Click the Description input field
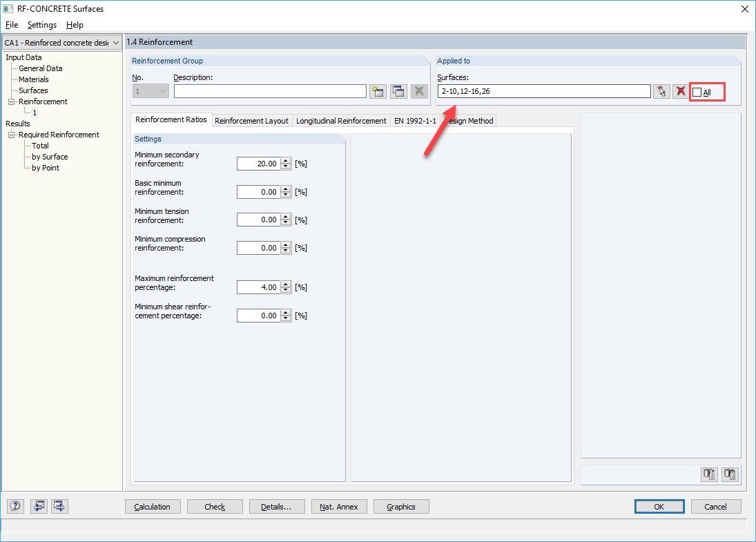 tap(270, 91)
